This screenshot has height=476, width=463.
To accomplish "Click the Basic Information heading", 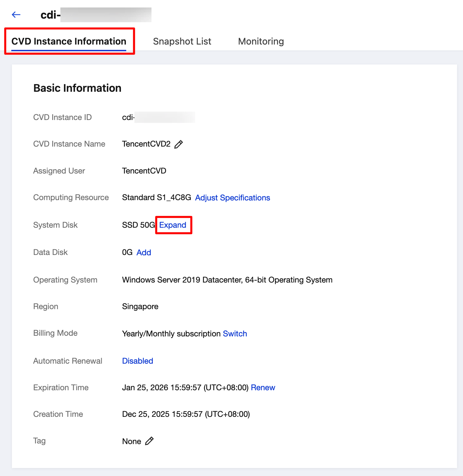I will [77, 88].
